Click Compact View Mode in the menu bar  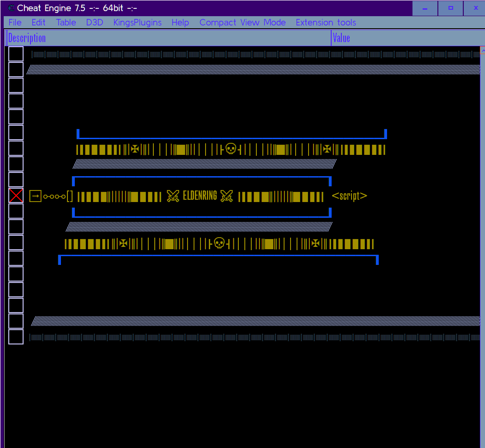[x=242, y=22]
